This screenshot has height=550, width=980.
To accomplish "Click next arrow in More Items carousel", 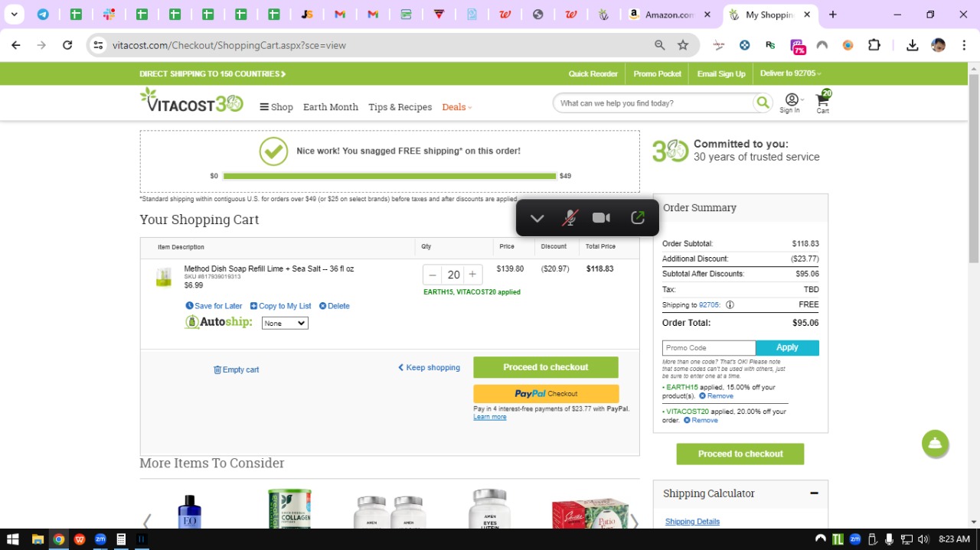I will (634, 522).
